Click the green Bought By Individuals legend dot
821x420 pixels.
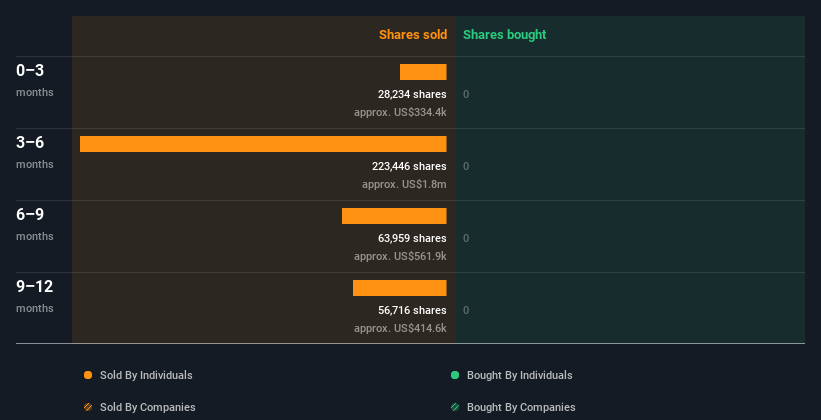point(455,375)
